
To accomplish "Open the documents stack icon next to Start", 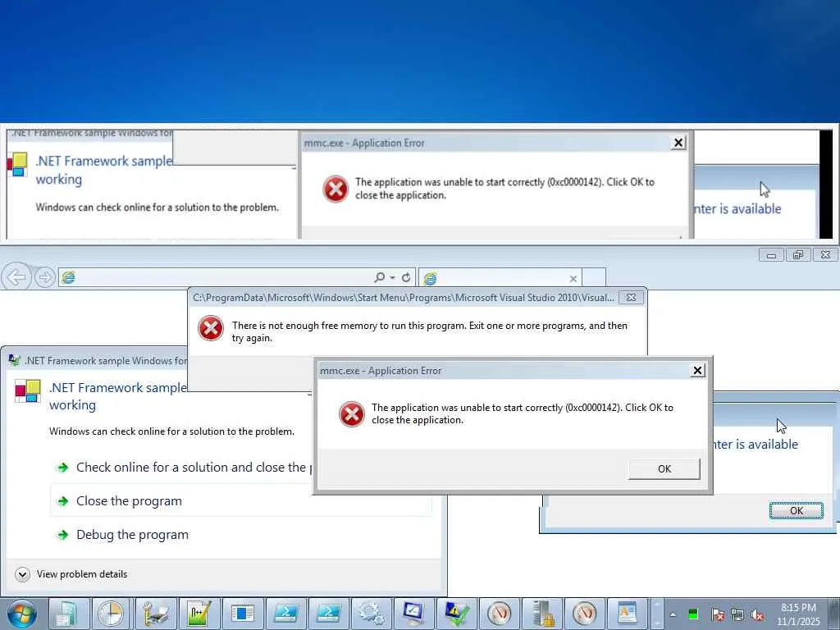I will click(67, 614).
